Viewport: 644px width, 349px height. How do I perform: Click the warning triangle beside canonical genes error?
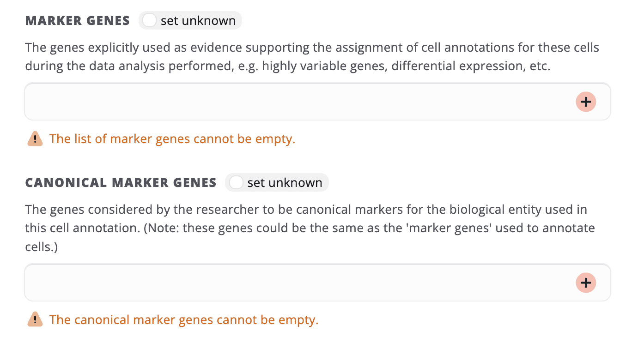36,319
